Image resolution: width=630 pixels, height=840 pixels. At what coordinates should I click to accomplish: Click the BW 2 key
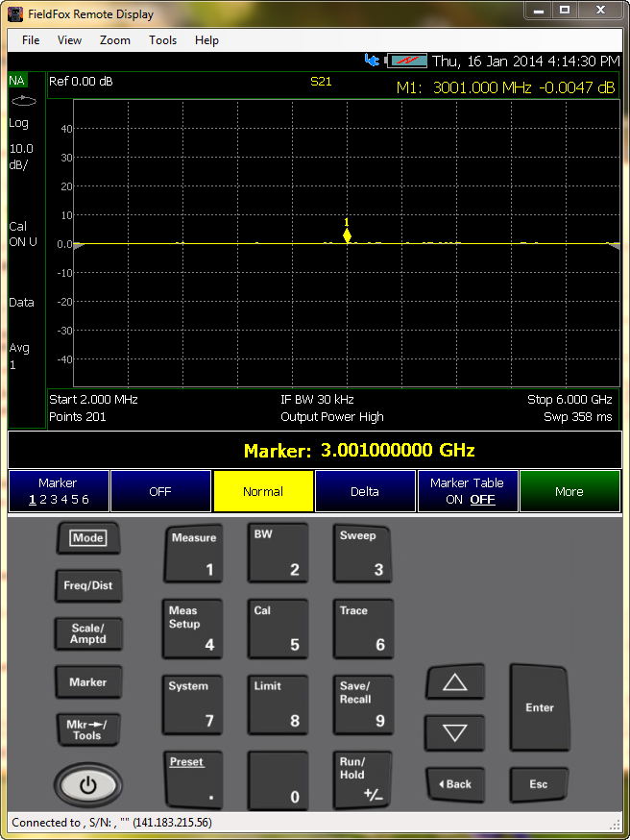coord(278,554)
